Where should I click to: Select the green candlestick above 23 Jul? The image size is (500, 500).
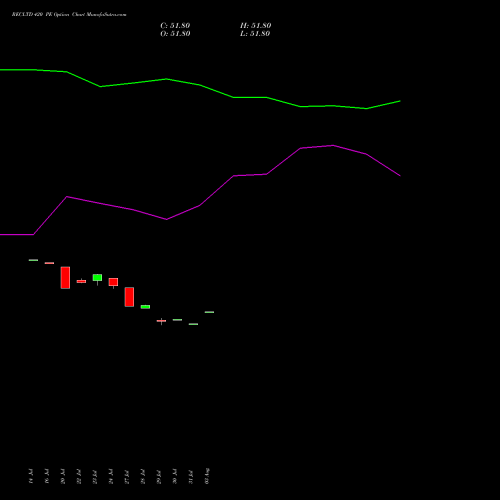click(x=97, y=278)
